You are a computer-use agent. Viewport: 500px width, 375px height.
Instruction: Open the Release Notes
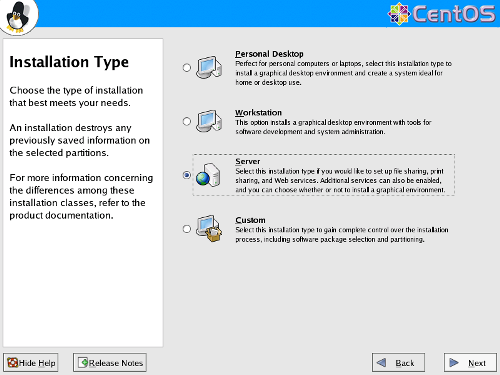pos(110,362)
